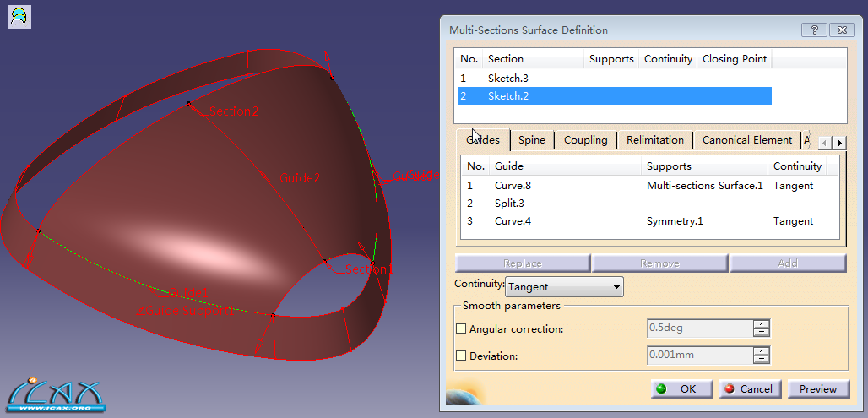
Task: Click the Symmetry.1 support cell
Action: pyautogui.click(x=674, y=221)
